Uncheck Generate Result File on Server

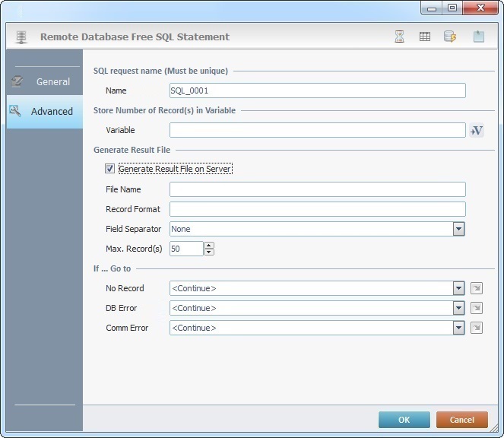[x=109, y=169]
